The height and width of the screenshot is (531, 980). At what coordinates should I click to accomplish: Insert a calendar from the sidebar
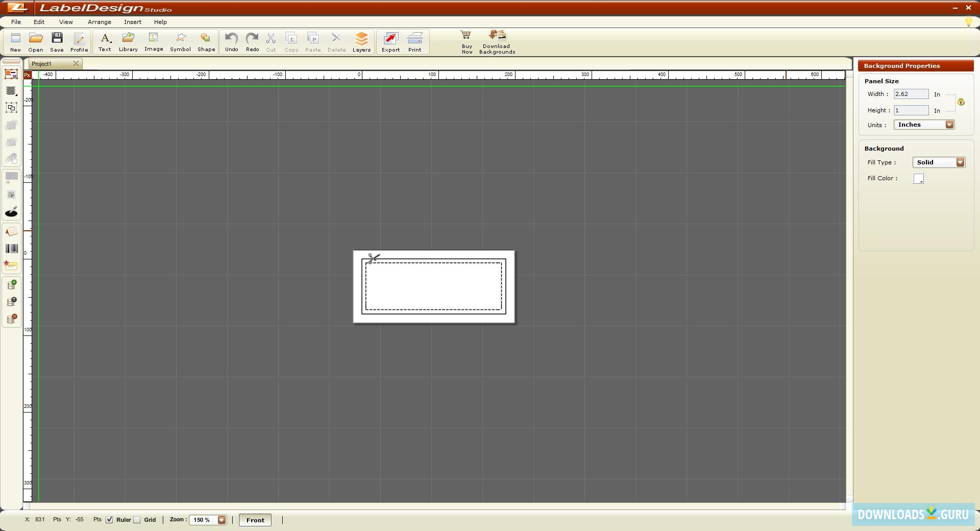pyautogui.click(x=11, y=232)
